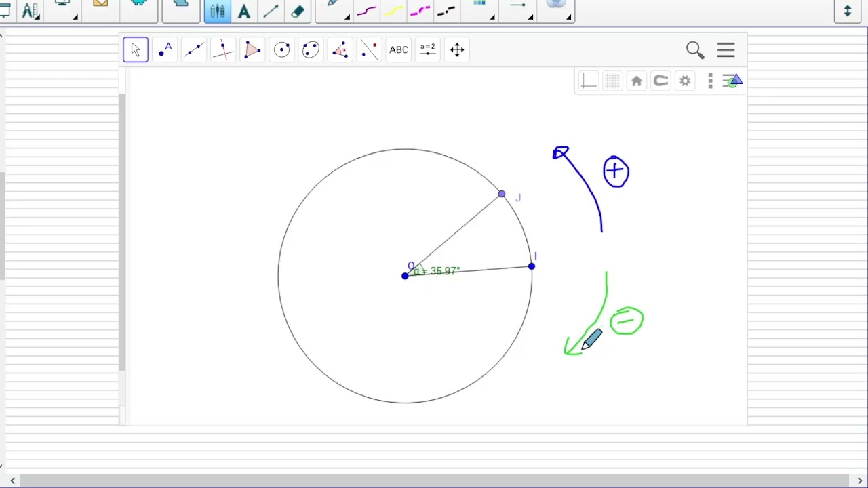Select the GeoGebra Move arrow tool
Image resolution: width=868 pixels, height=488 pixels.
136,49
